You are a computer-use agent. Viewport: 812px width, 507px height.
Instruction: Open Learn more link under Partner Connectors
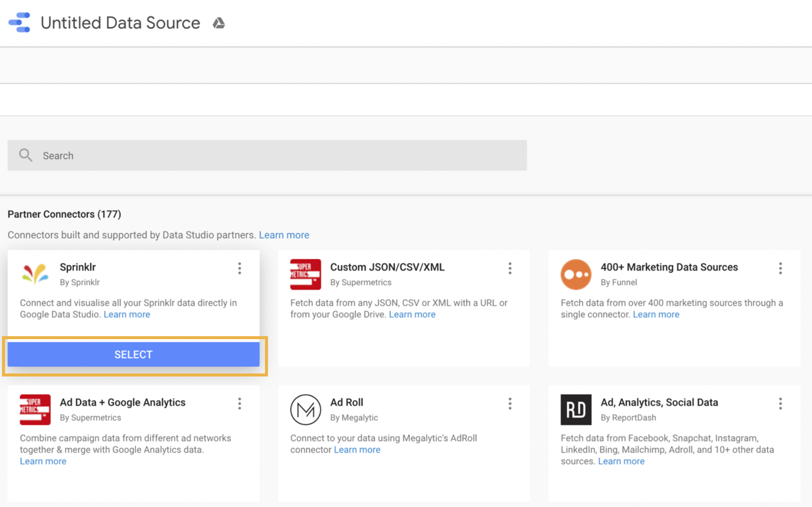click(284, 235)
